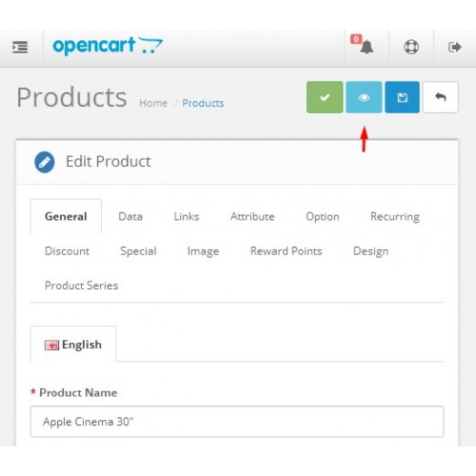476x476 pixels.
Task: Select the Attribute tab
Action: [x=252, y=216]
